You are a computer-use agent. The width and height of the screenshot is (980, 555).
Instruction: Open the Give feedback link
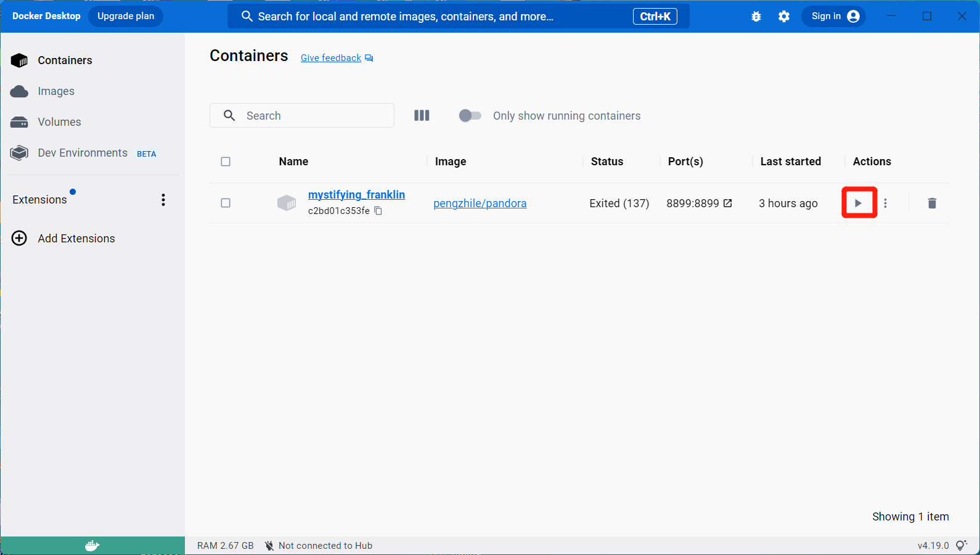pos(331,58)
